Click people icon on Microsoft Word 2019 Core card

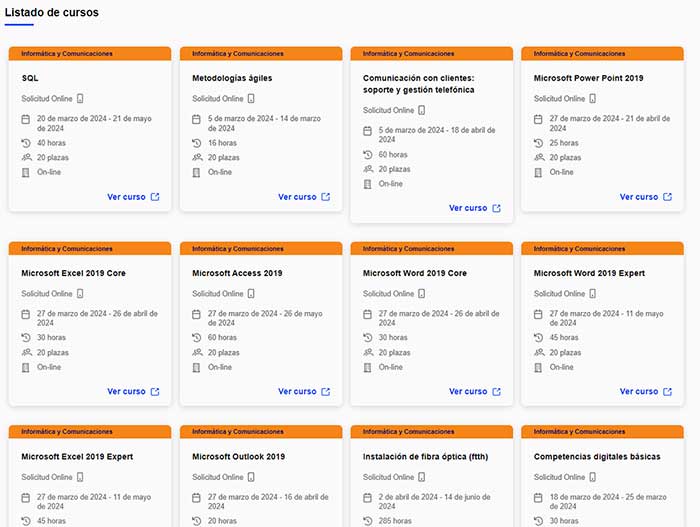click(368, 352)
